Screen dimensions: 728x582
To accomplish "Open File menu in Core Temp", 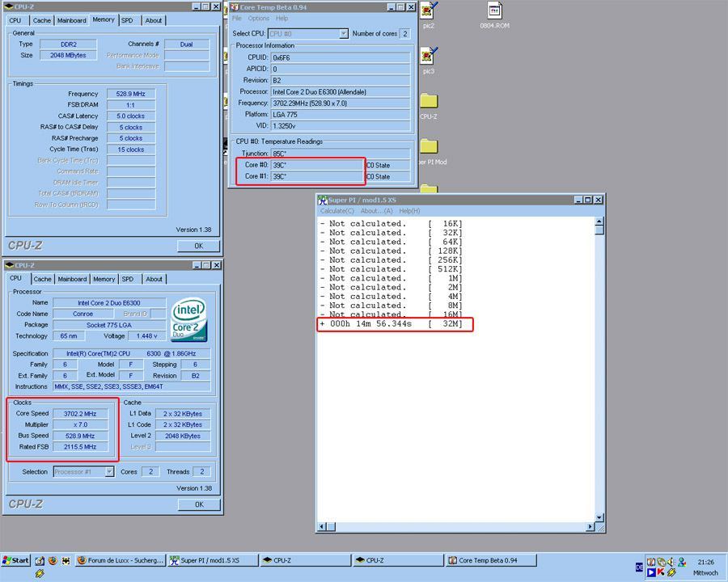I will coord(237,18).
